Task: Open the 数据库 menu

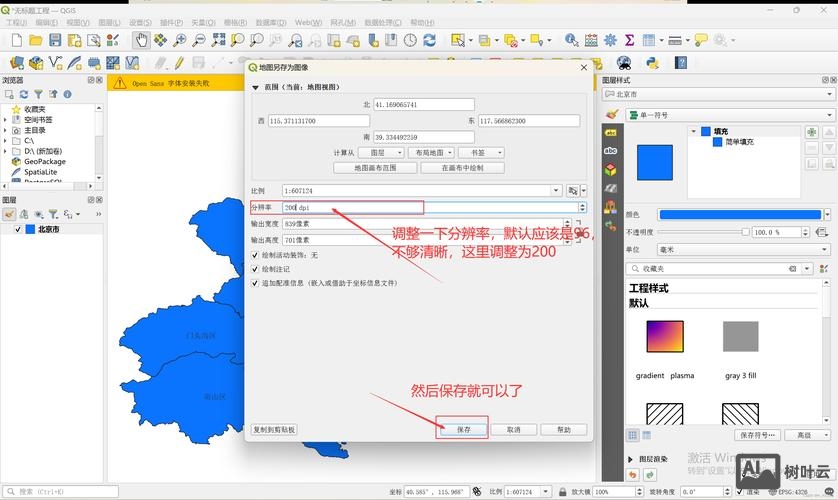Action: click(270, 22)
